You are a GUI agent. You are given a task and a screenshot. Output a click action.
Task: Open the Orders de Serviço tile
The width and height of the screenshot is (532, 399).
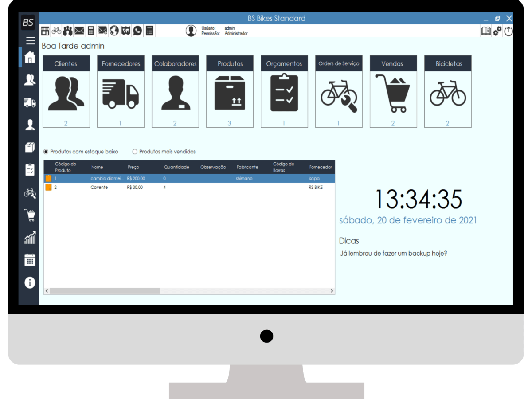(x=339, y=91)
